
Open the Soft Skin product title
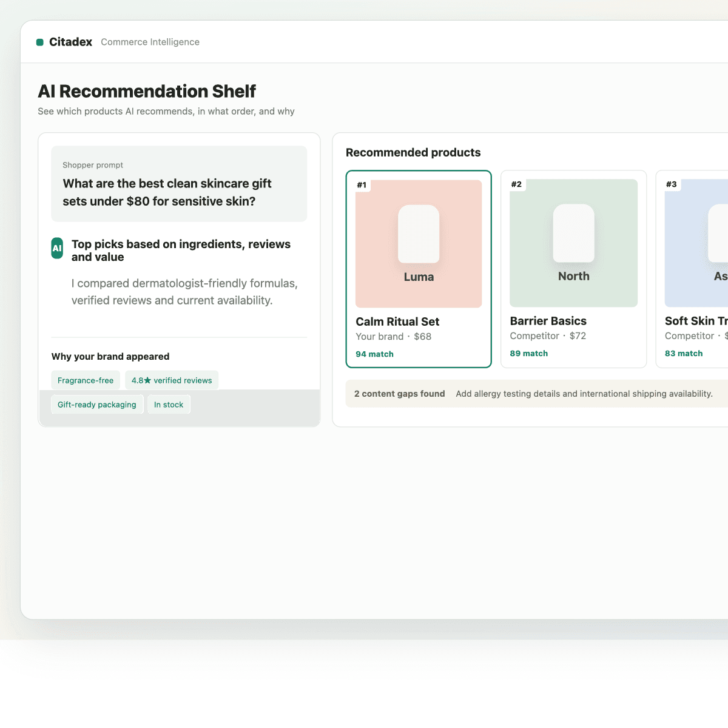[696, 321]
